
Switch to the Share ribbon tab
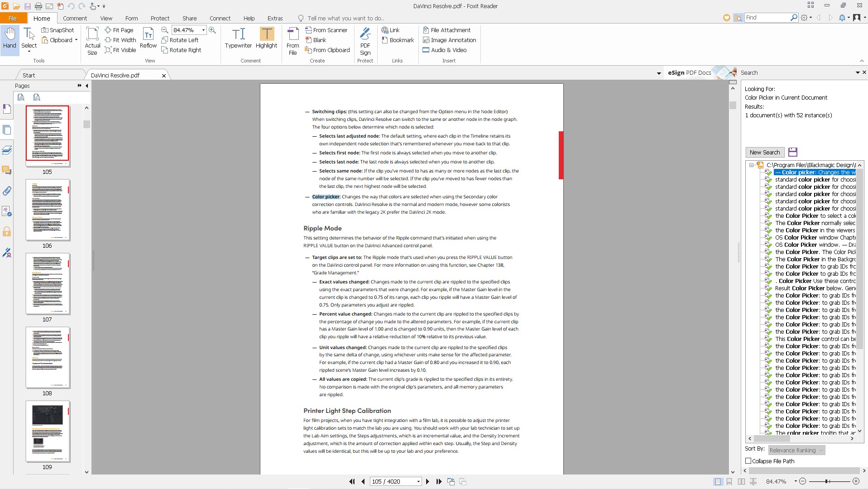pos(189,18)
